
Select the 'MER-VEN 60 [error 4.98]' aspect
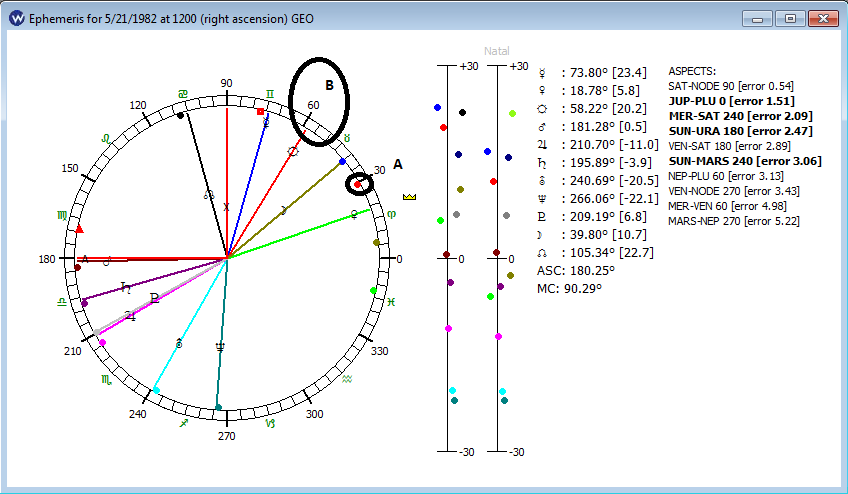(x=727, y=206)
